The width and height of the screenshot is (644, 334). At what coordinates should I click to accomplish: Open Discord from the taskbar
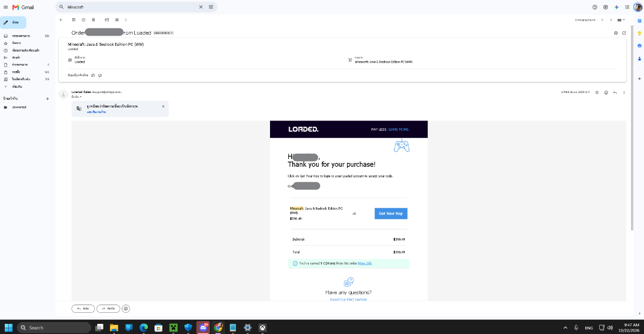pos(203,328)
